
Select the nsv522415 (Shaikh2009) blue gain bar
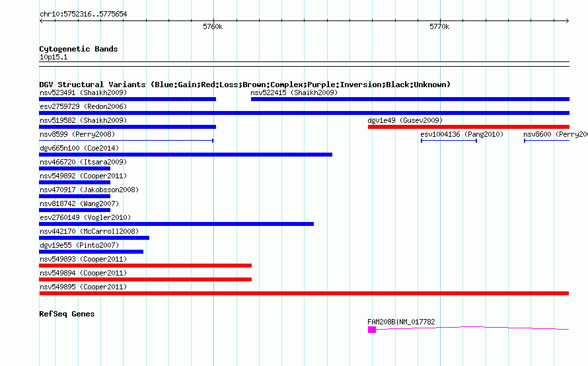[x=410, y=99]
